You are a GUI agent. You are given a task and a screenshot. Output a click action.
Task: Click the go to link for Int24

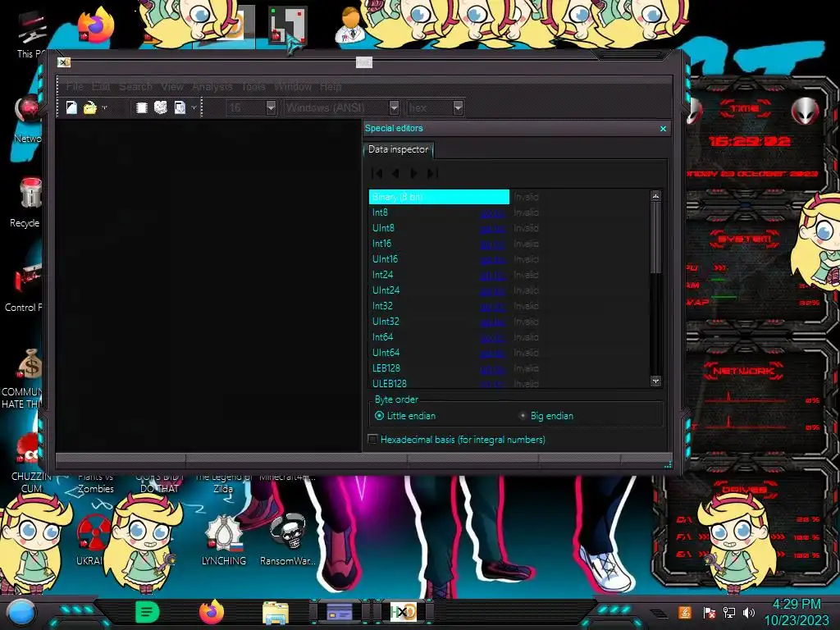492,276
